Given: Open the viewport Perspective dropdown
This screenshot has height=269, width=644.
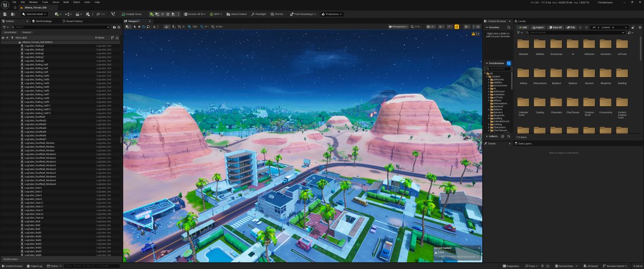Looking at the screenshot, I should (399, 26).
